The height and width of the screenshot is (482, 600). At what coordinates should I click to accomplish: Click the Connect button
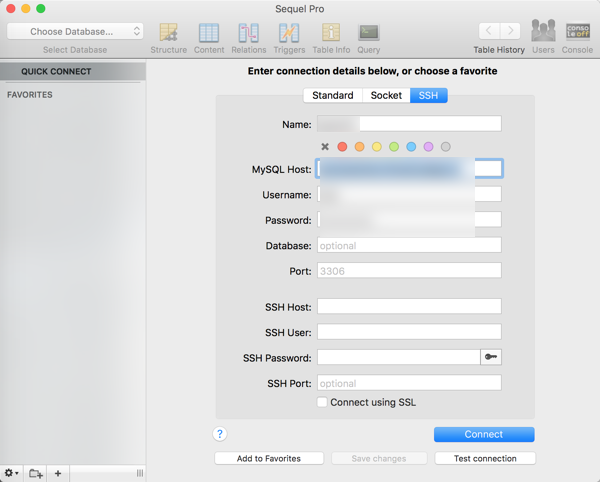pos(484,434)
